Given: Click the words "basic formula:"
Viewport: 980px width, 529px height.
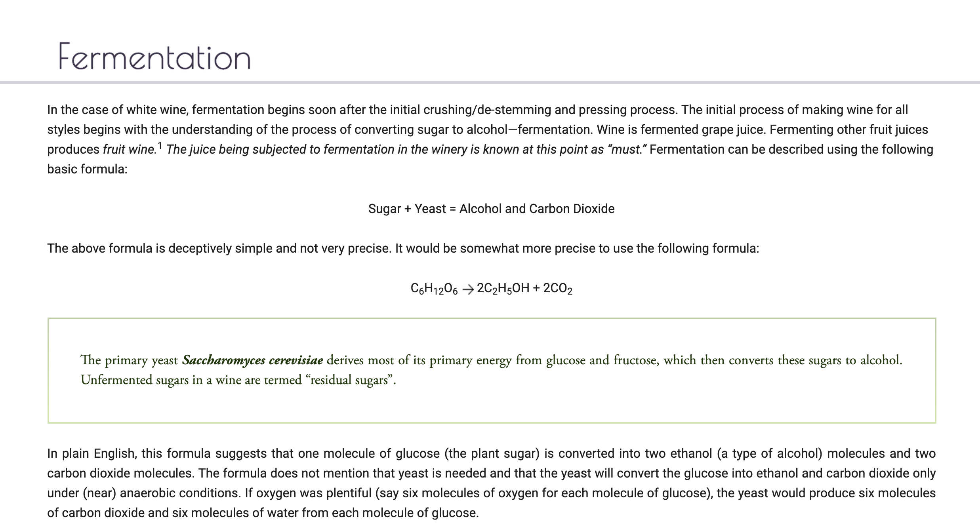Looking at the screenshot, I should coord(88,169).
